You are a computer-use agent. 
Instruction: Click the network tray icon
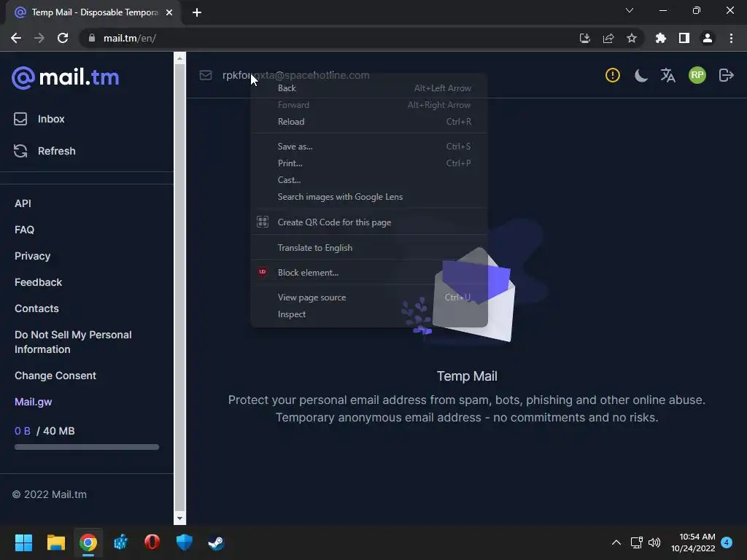click(x=636, y=542)
